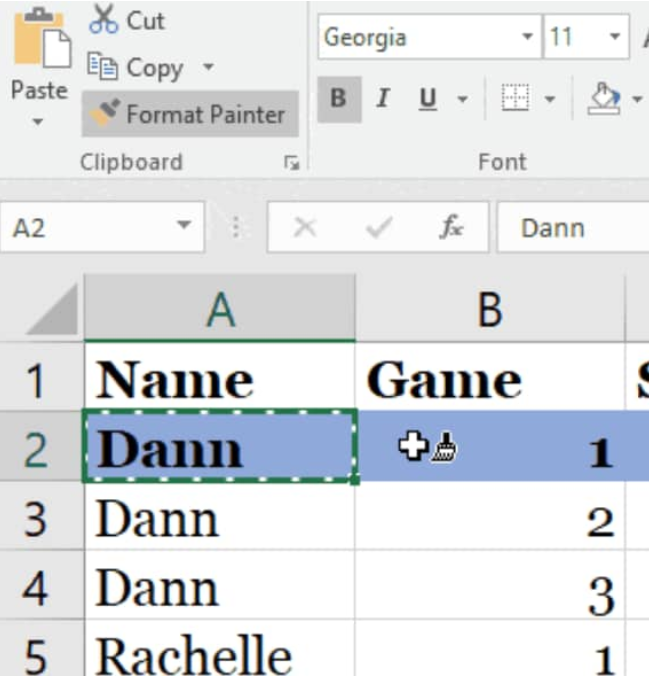The image size is (653, 679).
Task: Click the Copy icon
Action: click(102, 66)
